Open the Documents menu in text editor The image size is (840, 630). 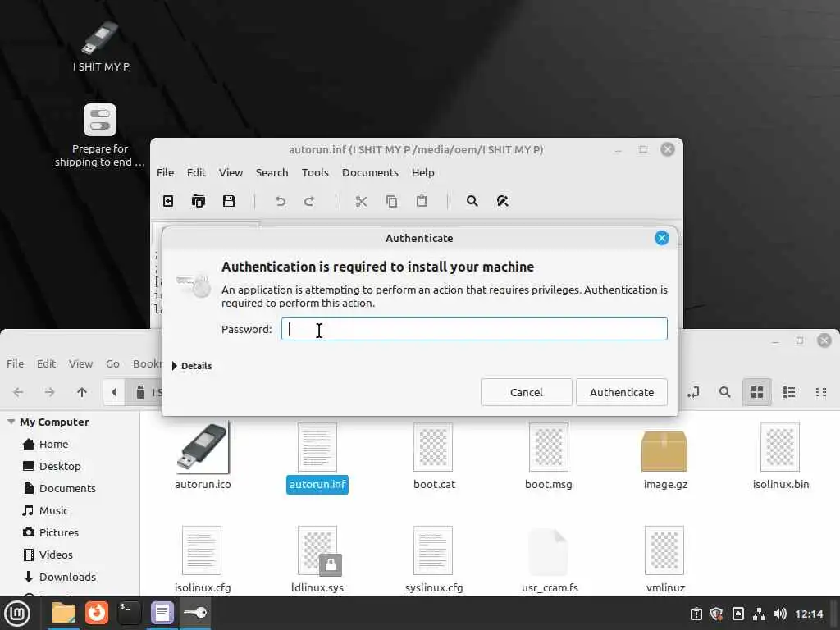pos(370,172)
